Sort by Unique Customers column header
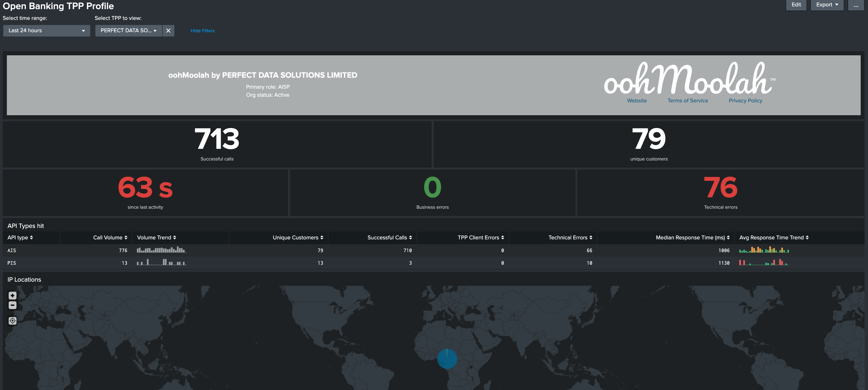This screenshot has width=868, height=390. [298, 237]
